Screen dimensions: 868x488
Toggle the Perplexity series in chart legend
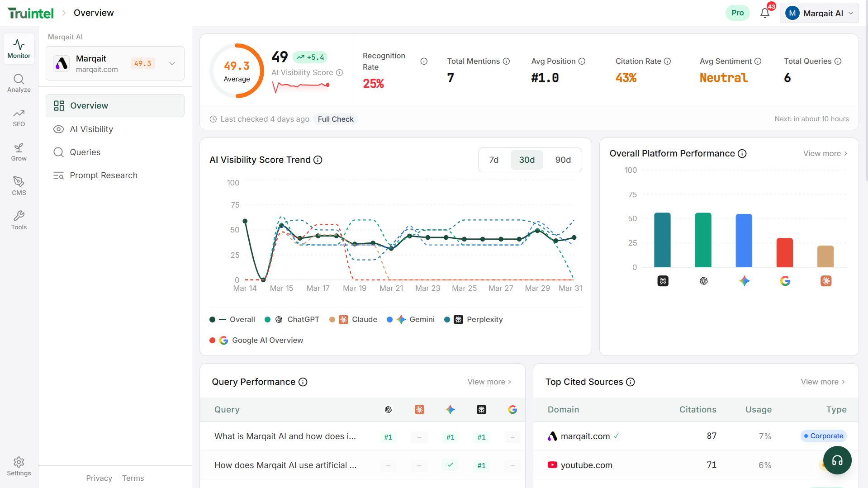(x=474, y=320)
